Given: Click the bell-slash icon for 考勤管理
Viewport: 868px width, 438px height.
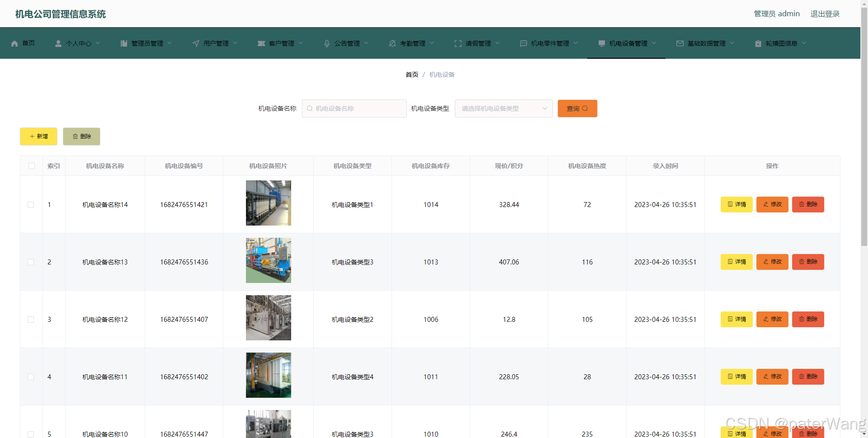Looking at the screenshot, I should (392, 43).
